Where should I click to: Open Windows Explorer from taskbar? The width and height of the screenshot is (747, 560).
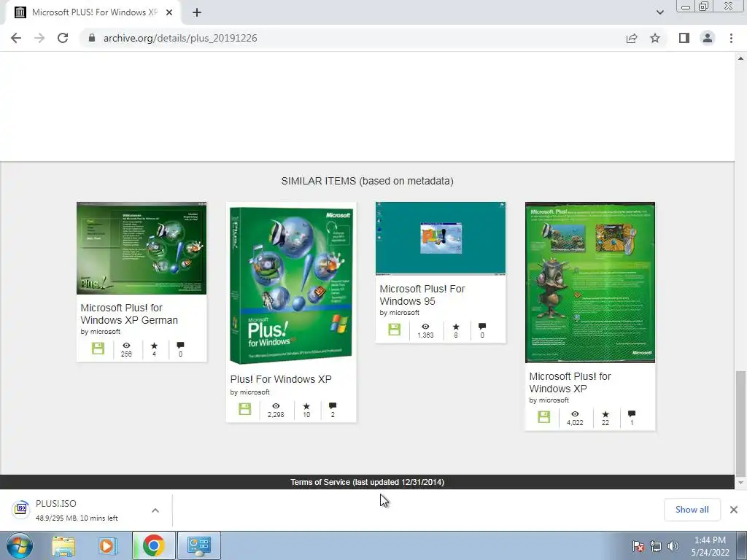tap(63, 545)
